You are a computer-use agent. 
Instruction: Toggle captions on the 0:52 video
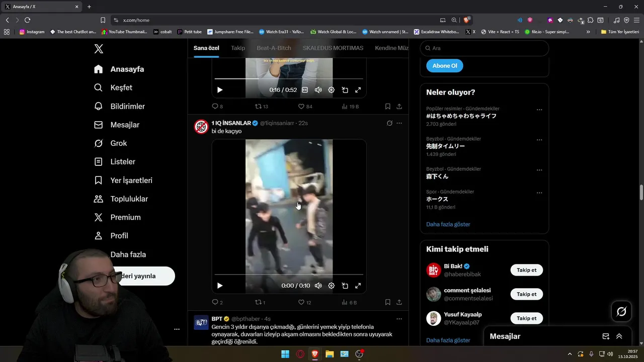coord(305,90)
